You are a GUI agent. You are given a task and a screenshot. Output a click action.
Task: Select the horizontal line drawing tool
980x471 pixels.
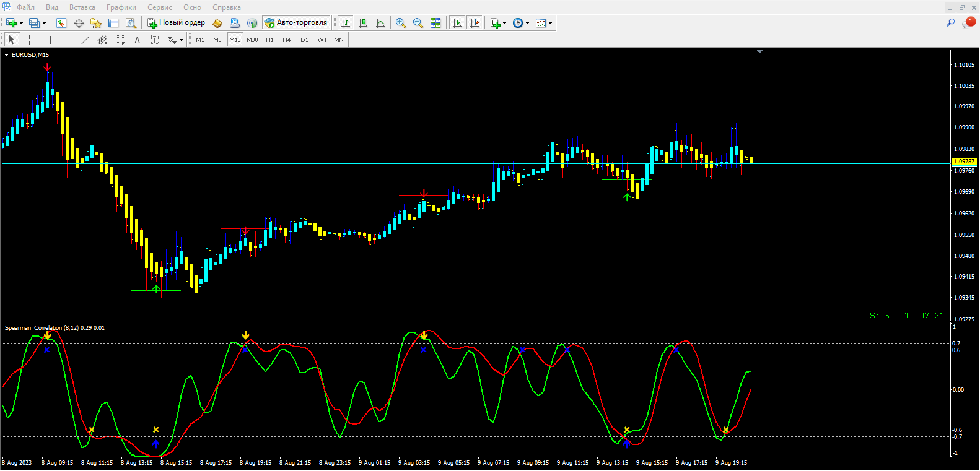click(x=68, y=40)
